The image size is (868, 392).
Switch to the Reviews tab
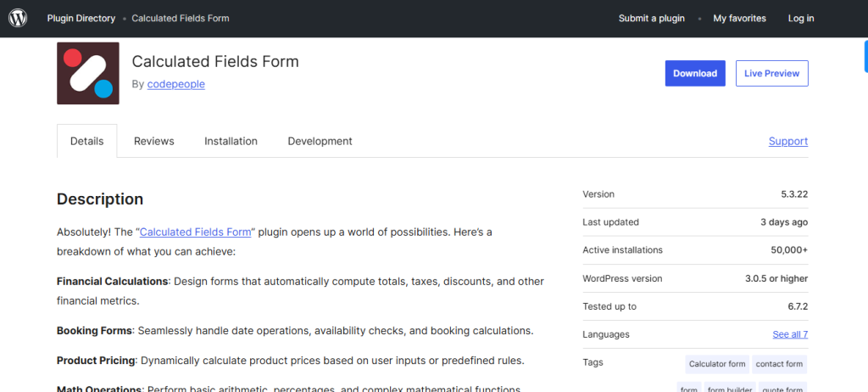click(154, 141)
